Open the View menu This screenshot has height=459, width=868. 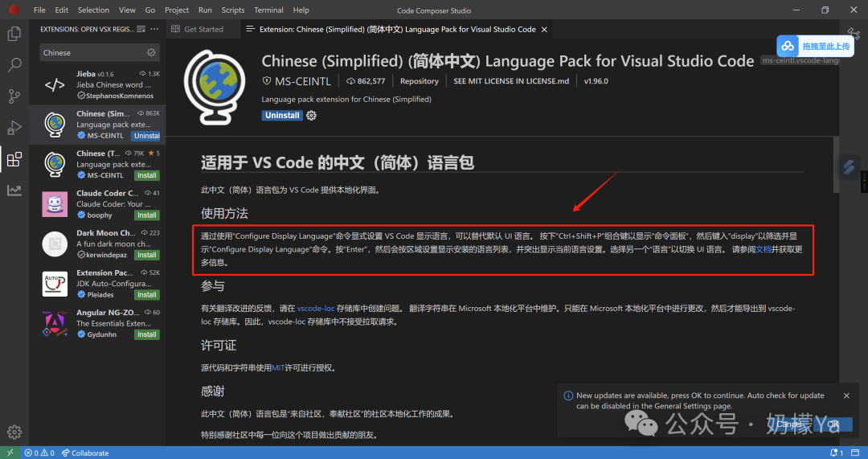(127, 10)
